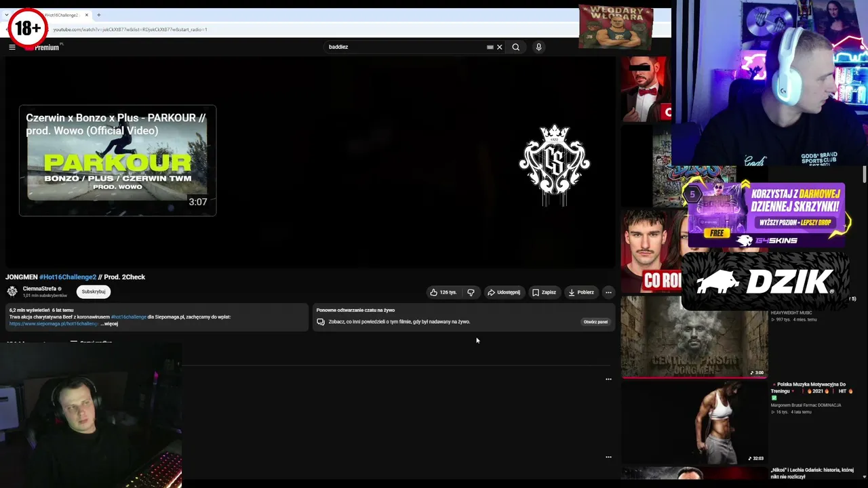Open the CiemnaStrefa channel avatar
Viewport: 868px width, 488px height.
pos(12,291)
